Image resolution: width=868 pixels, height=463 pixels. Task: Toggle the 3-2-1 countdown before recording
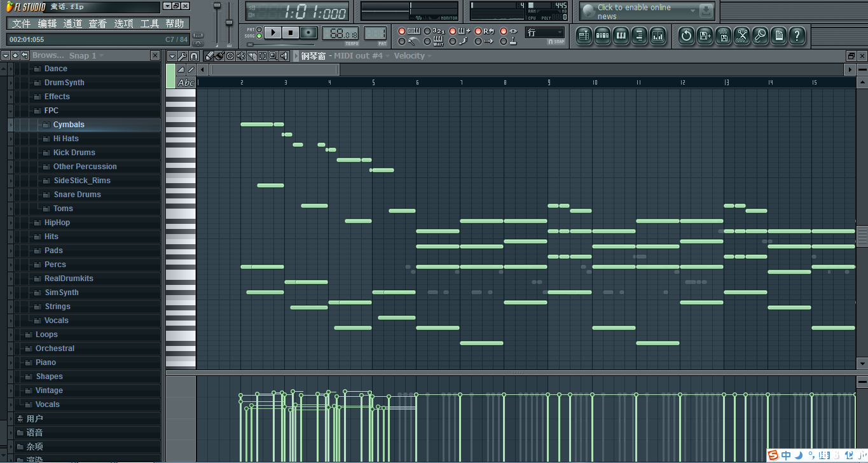(427, 31)
